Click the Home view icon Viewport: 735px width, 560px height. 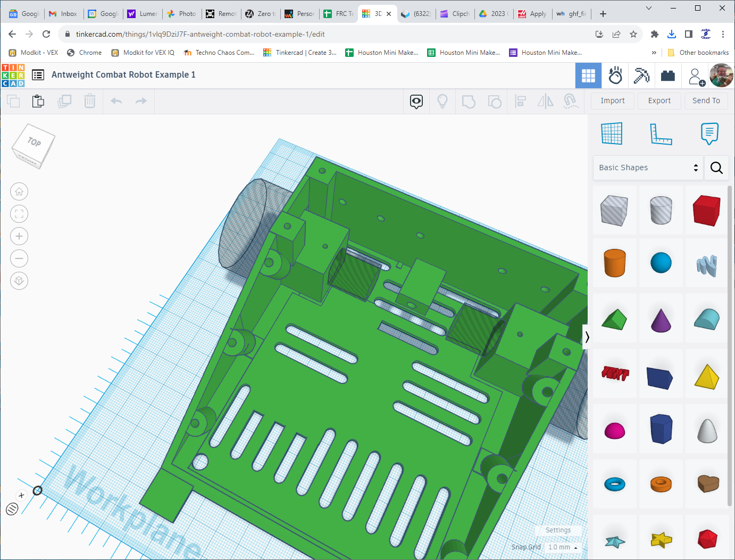(19, 191)
